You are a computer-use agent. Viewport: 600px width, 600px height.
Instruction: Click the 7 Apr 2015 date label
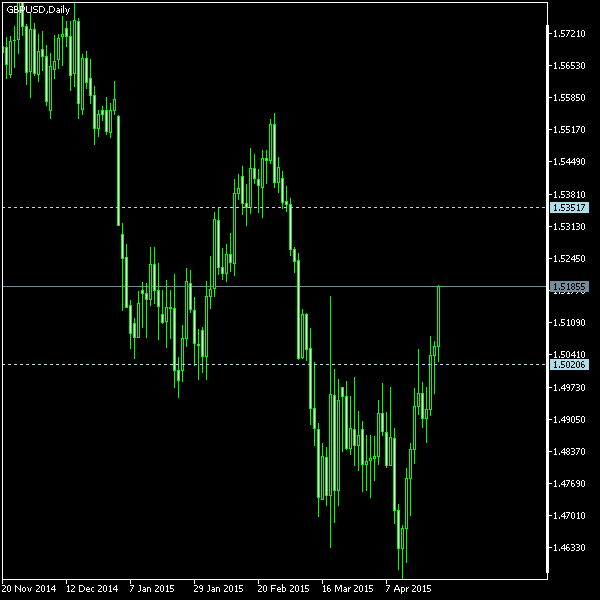point(408,589)
